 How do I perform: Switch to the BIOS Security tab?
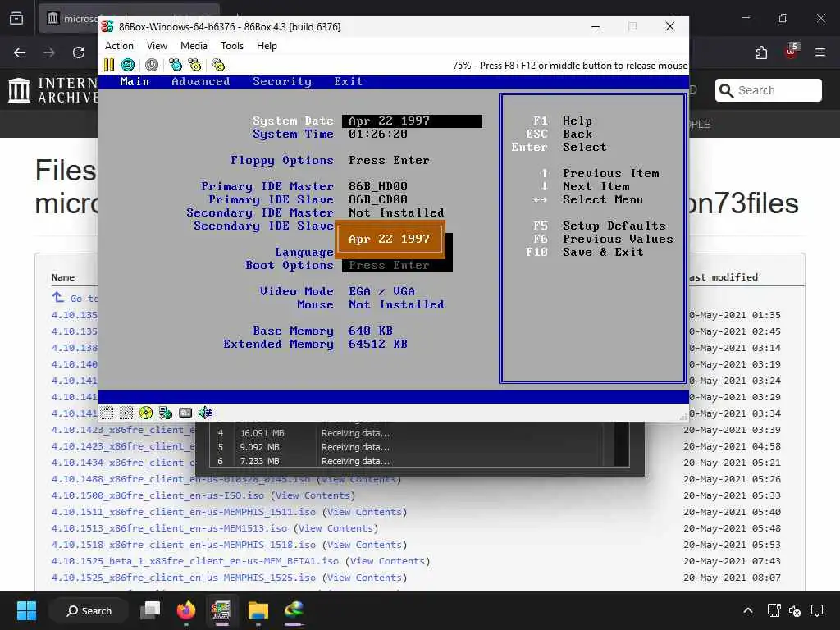click(282, 81)
